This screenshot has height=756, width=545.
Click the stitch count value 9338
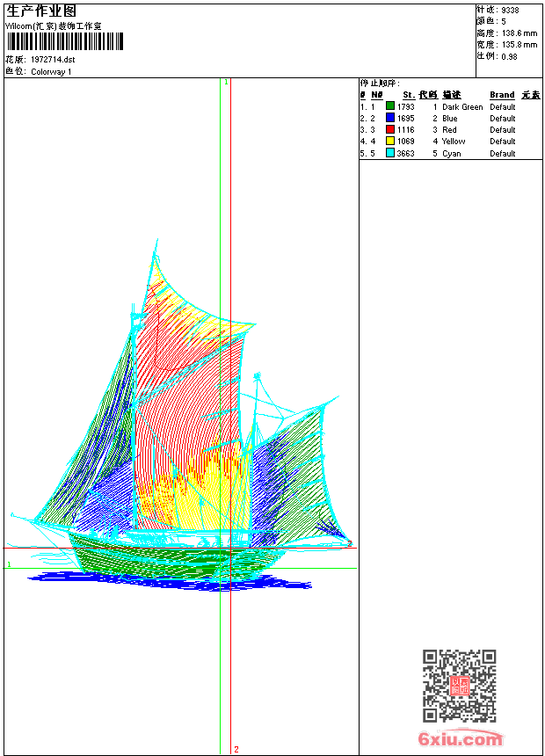point(510,10)
